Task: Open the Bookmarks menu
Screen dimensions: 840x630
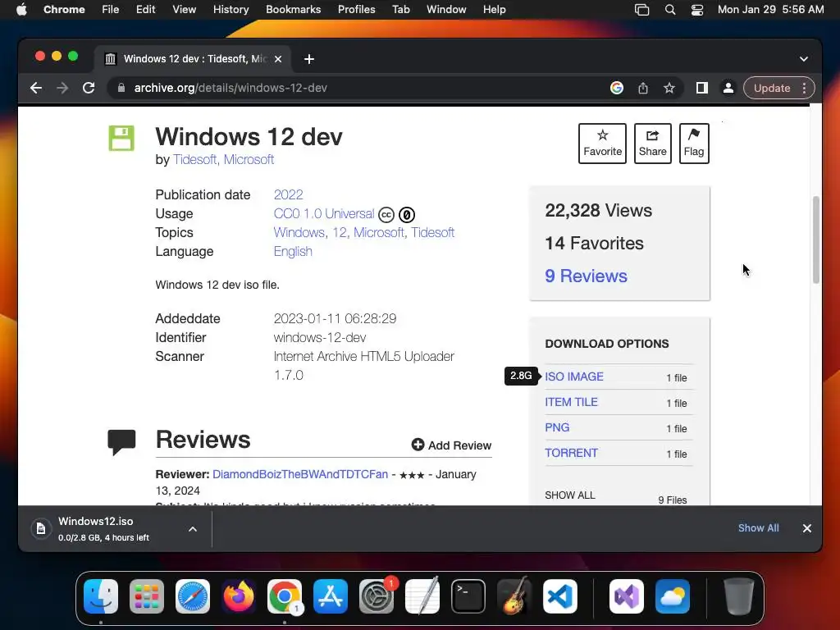Action: [293, 10]
